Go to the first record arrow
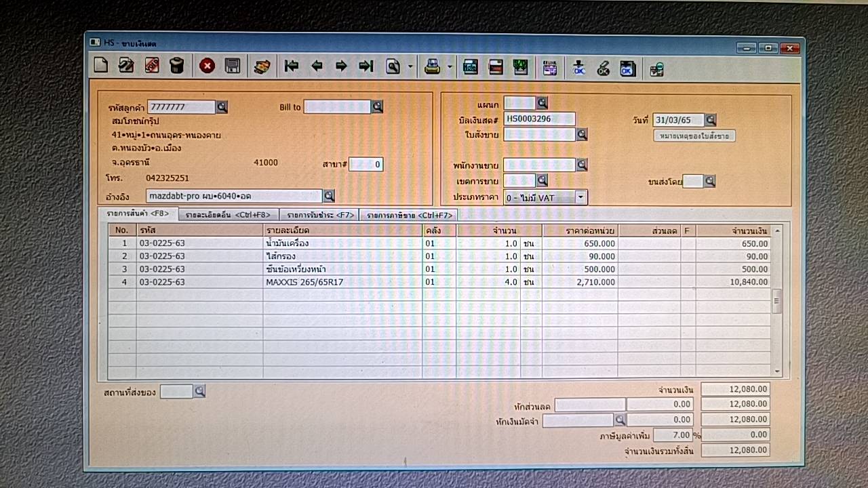The image size is (868, 488). pyautogui.click(x=292, y=66)
